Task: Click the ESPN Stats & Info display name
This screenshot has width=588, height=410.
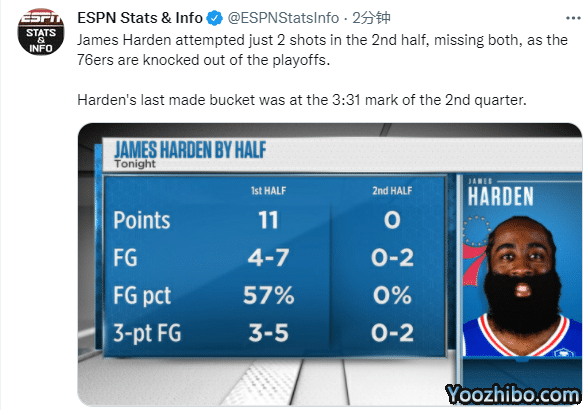Action: click(x=140, y=18)
